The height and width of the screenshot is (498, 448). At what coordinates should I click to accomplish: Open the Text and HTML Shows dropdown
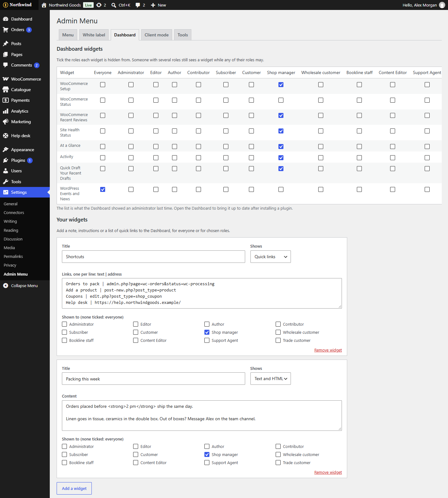271,379
